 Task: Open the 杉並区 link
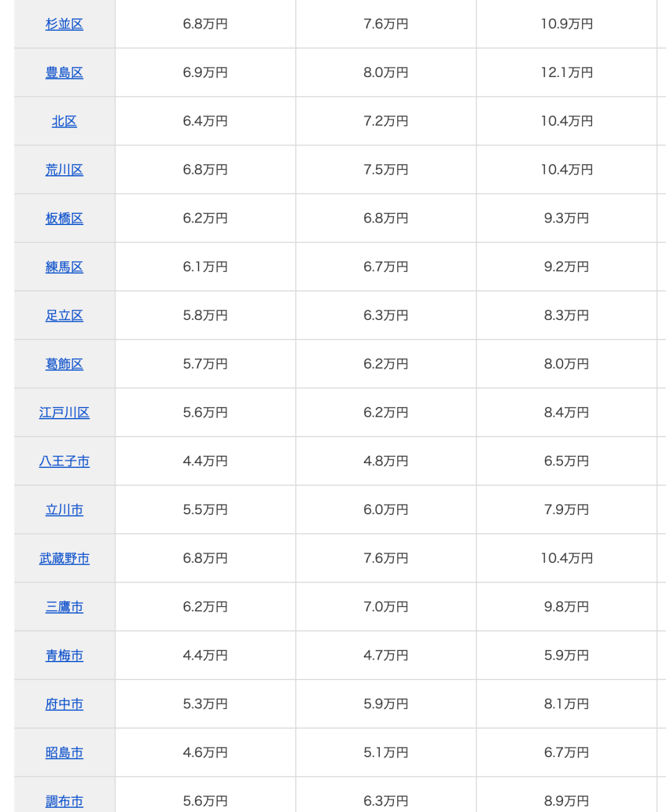point(64,24)
